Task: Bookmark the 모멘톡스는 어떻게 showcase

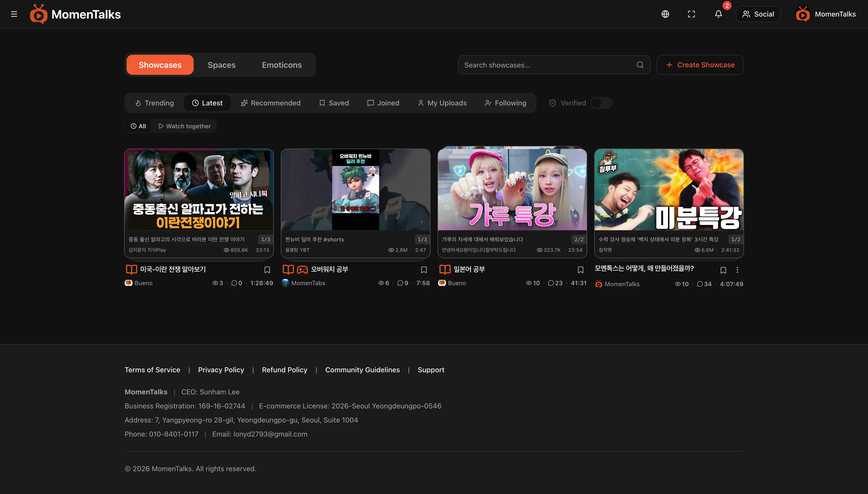Action: (723, 270)
